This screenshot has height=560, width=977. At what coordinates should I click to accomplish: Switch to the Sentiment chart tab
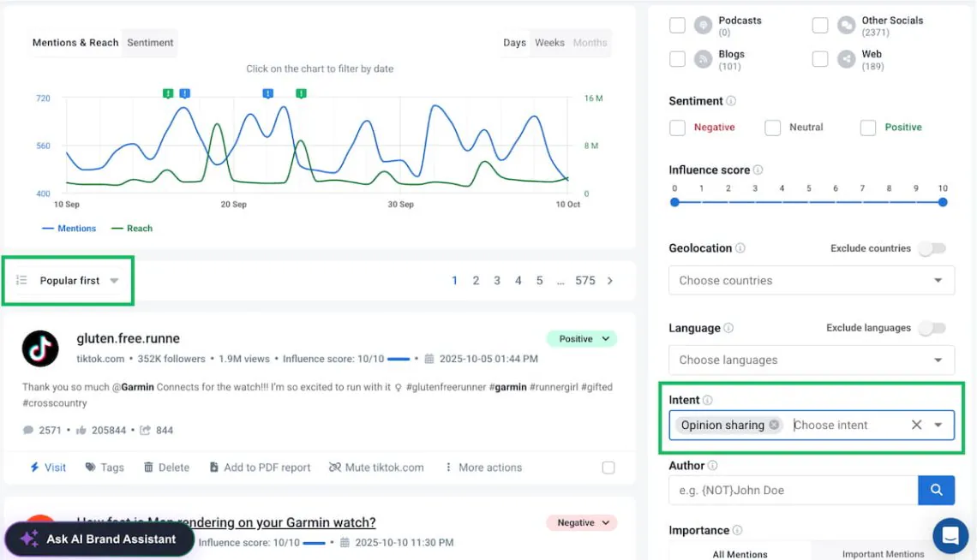pyautogui.click(x=150, y=43)
